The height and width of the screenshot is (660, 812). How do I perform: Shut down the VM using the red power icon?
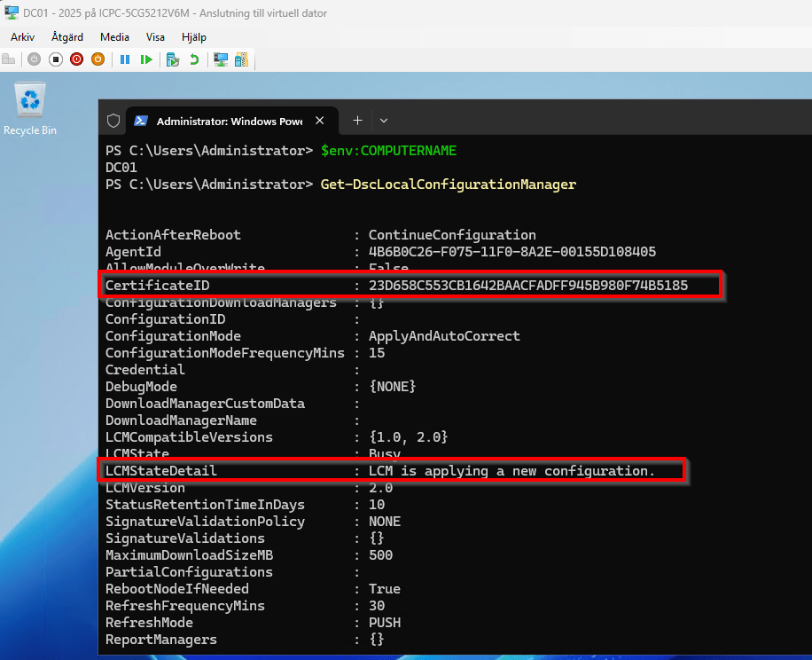pyautogui.click(x=76, y=59)
